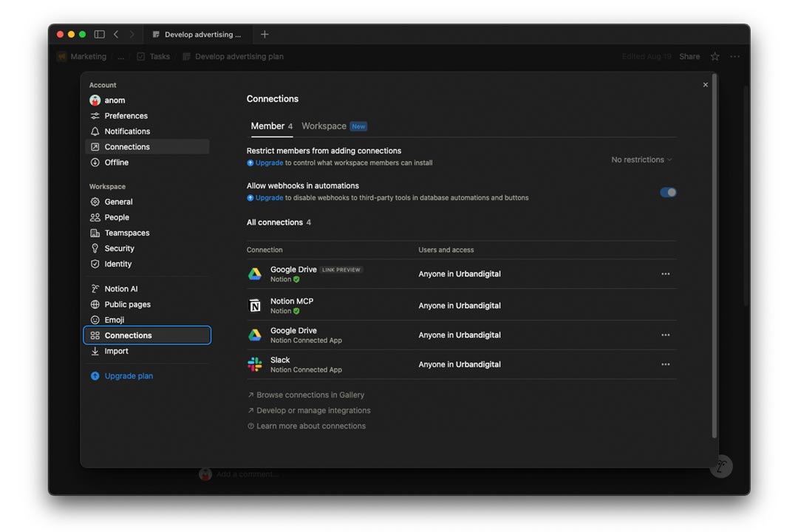Open more options for Google Drive Link Preview

point(665,274)
